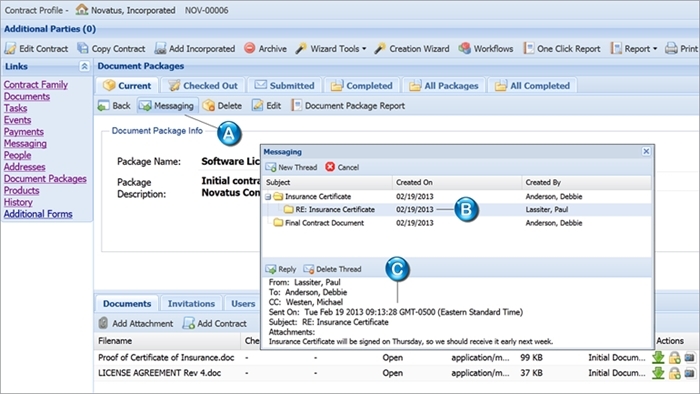Open the Report dropdown menu

point(634,48)
